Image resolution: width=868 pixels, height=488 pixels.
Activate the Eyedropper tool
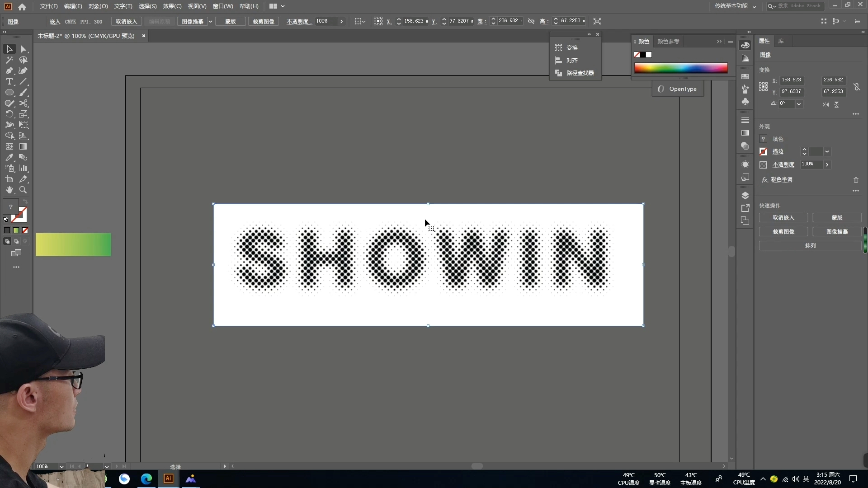click(x=9, y=158)
